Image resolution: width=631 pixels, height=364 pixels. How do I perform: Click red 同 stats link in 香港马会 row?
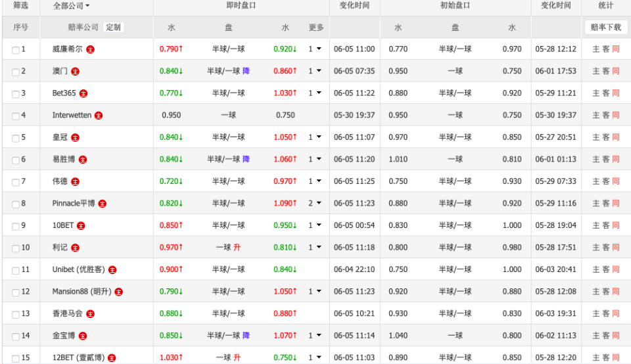616,313
